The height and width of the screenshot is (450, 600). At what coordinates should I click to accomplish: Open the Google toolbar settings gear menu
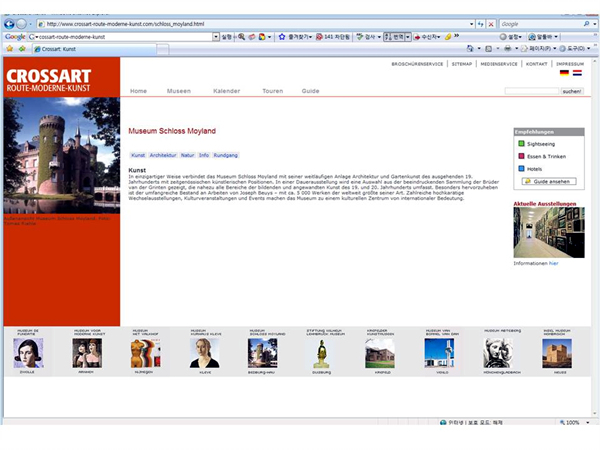pos(510,37)
